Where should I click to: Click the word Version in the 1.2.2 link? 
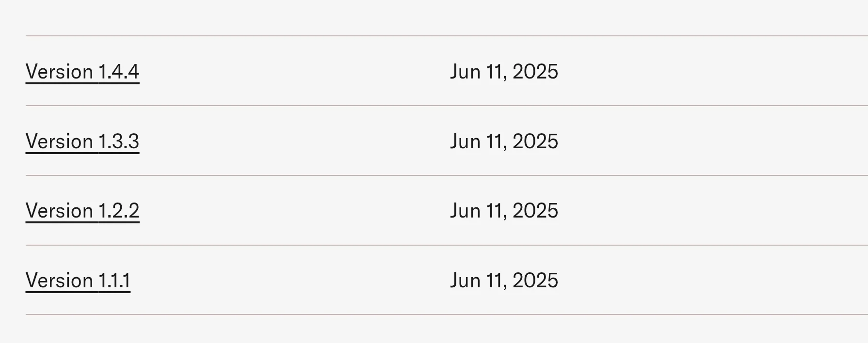pos(59,211)
